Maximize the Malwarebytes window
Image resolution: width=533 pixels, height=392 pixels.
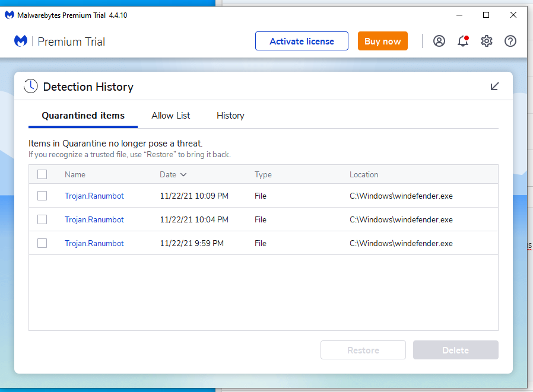[x=486, y=15]
